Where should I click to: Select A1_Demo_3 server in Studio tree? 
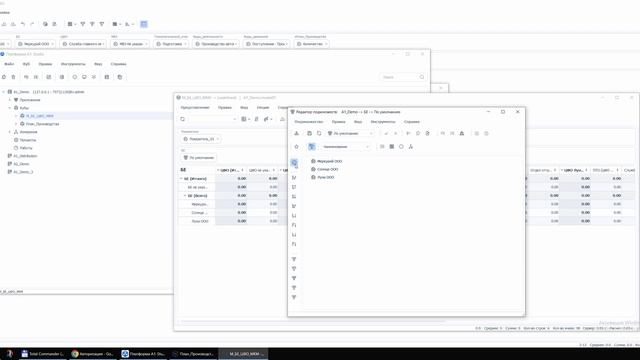pyautogui.click(x=23, y=172)
